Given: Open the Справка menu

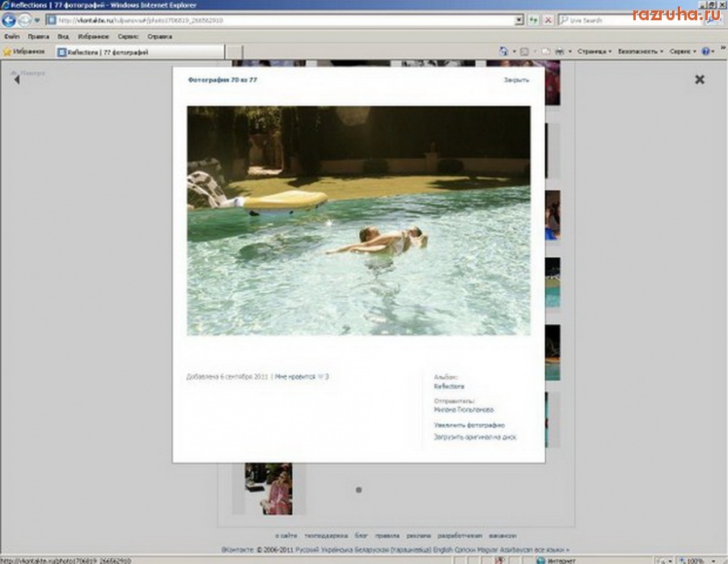Looking at the screenshot, I should [x=159, y=36].
